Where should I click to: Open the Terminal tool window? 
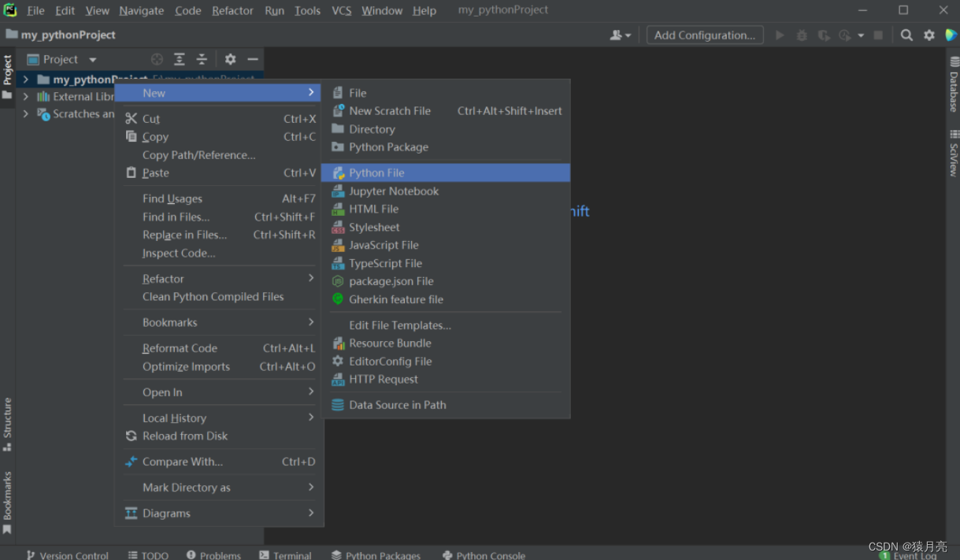click(286, 555)
